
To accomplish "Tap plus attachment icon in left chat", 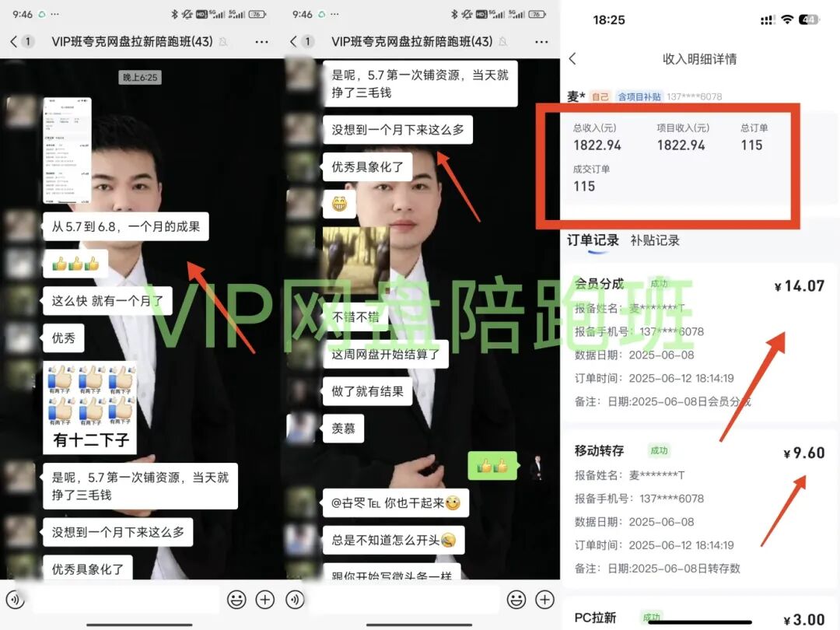I will pyautogui.click(x=266, y=599).
